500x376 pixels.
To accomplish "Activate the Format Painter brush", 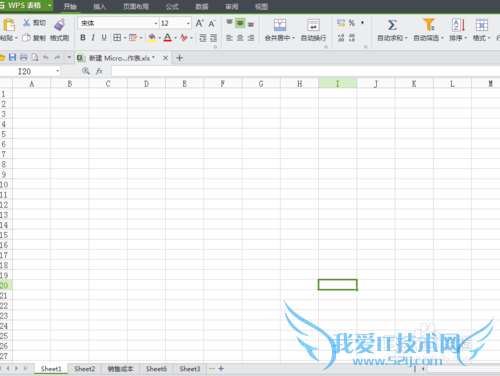I will point(60,25).
